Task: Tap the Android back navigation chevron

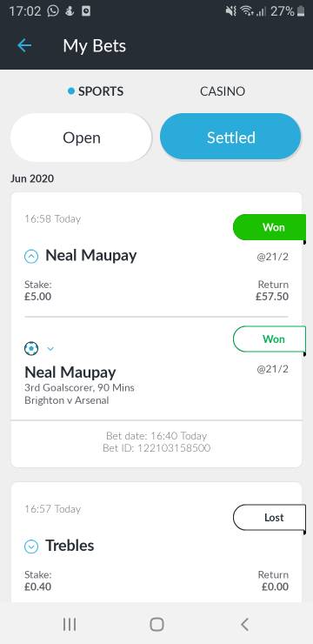Action: tap(244, 624)
